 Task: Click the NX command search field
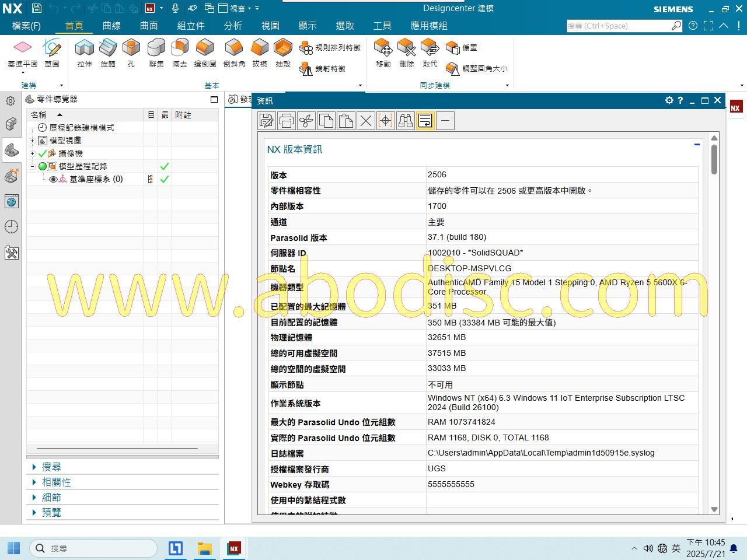coord(619,26)
